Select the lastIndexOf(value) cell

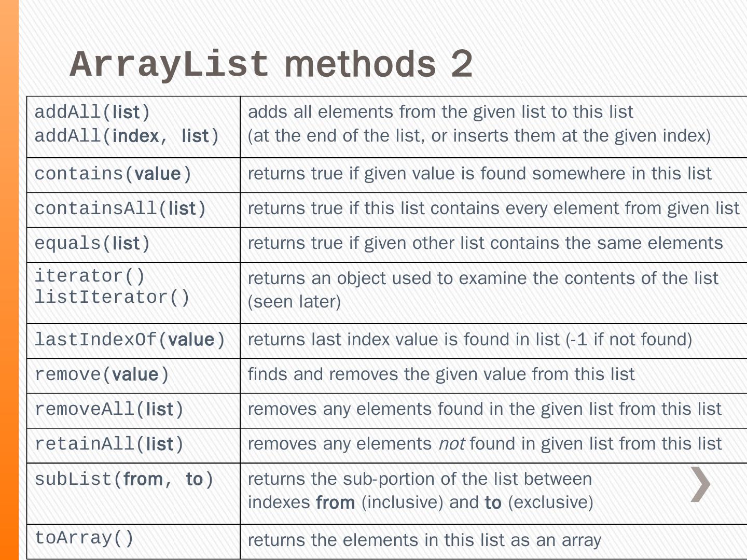click(x=130, y=340)
